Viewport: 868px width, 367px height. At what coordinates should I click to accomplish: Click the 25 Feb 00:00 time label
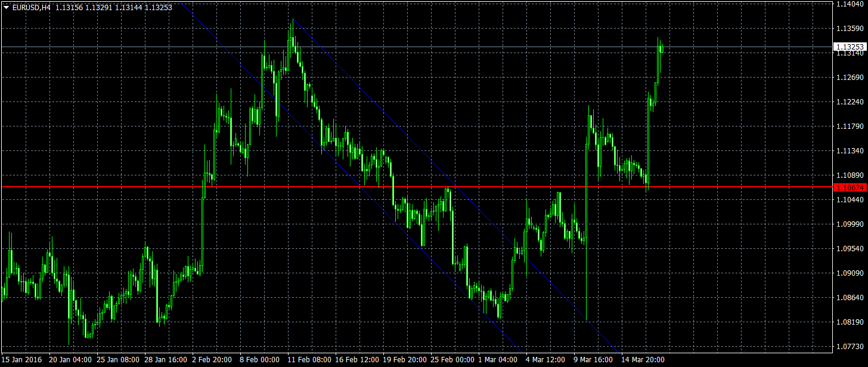[x=452, y=360]
